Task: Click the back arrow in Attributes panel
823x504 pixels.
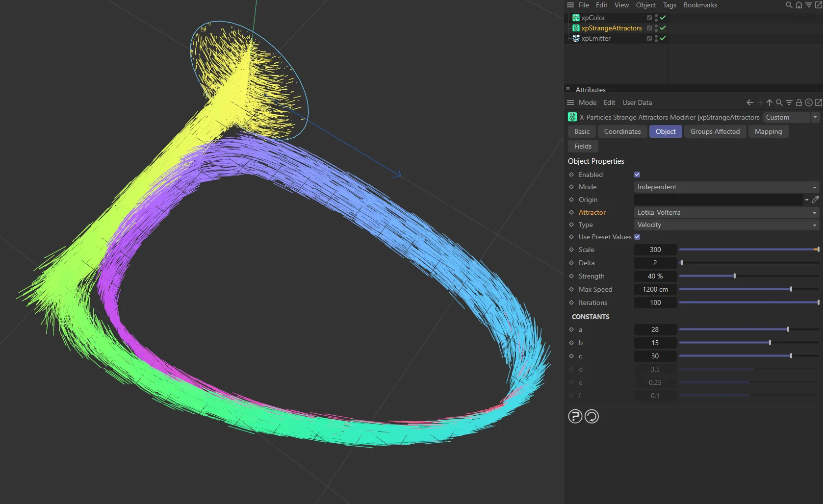Action: point(749,102)
